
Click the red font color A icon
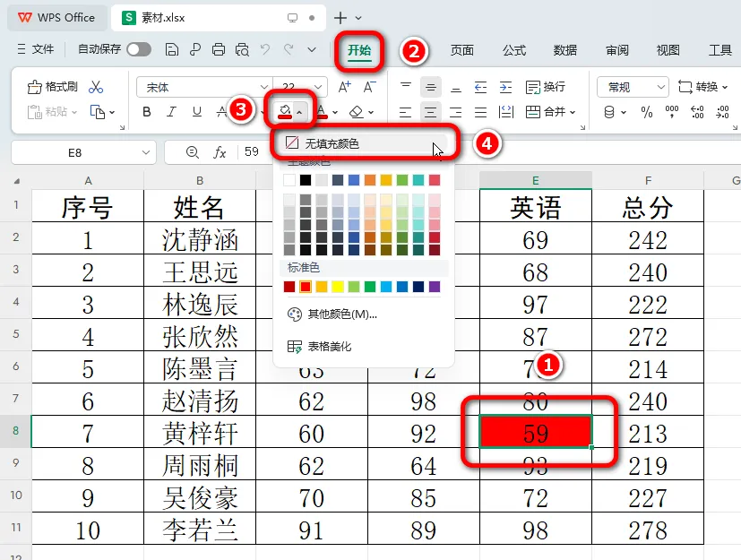[x=322, y=112]
